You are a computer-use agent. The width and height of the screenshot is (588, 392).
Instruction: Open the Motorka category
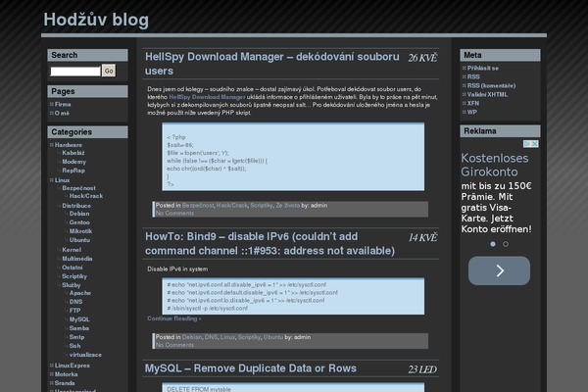(66, 374)
